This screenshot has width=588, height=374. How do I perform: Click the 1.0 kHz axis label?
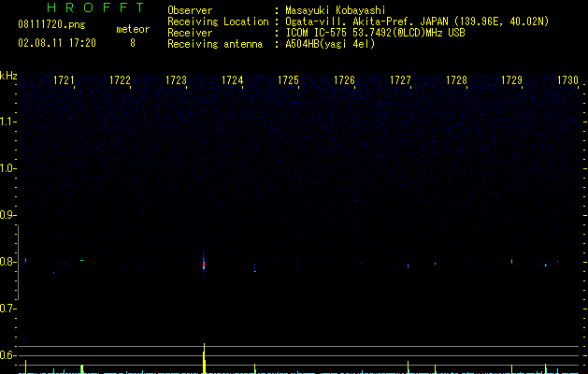(x=7, y=168)
